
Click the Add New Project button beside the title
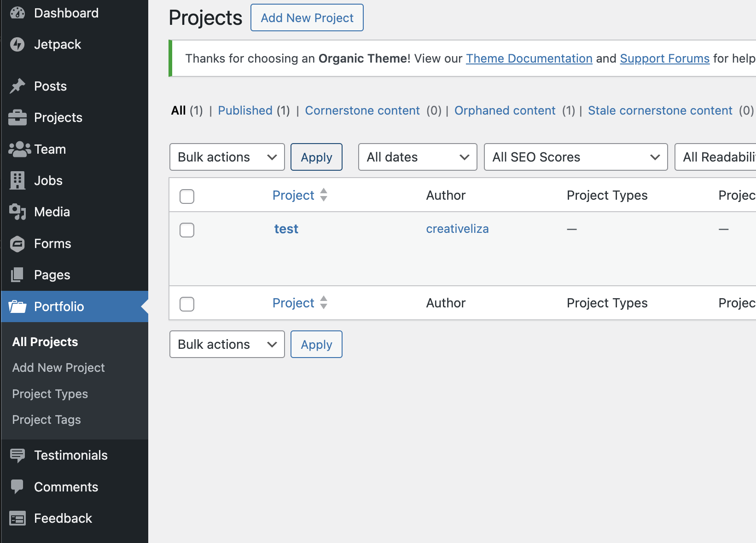click(x=307, y=17)
